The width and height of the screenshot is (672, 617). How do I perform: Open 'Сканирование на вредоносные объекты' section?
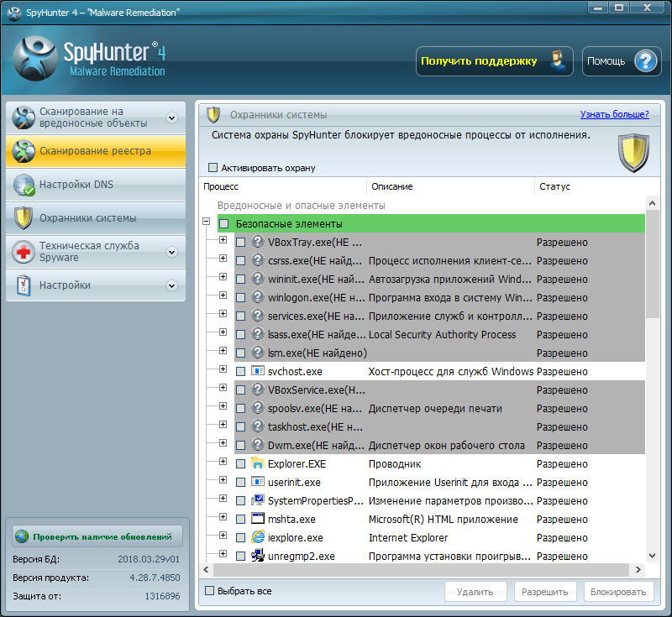tap(96, 118)
